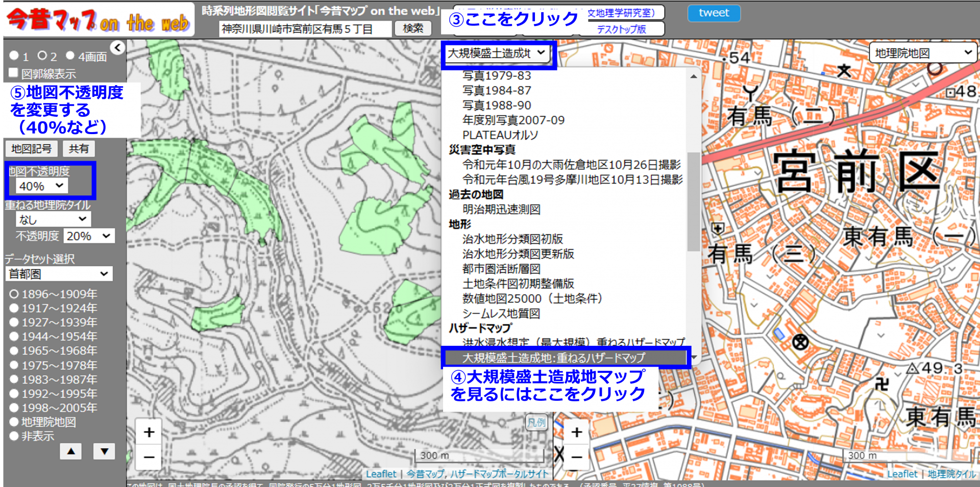Open 重ねる地理院タイル なし dropdown
980x487 pixels.
(54, 219)
